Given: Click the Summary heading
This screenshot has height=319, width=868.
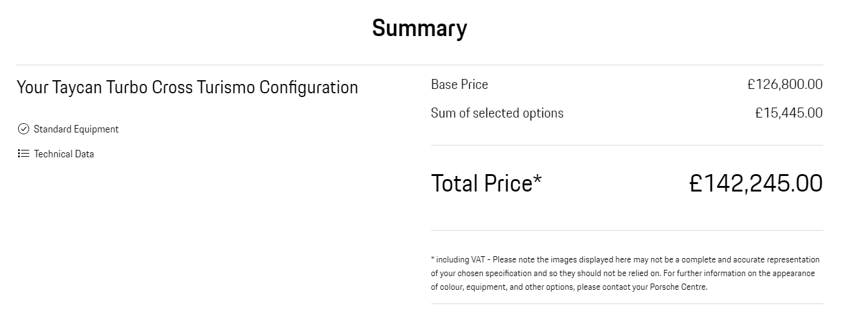Looking at the screenshot, I should click(x=419, y=28).
